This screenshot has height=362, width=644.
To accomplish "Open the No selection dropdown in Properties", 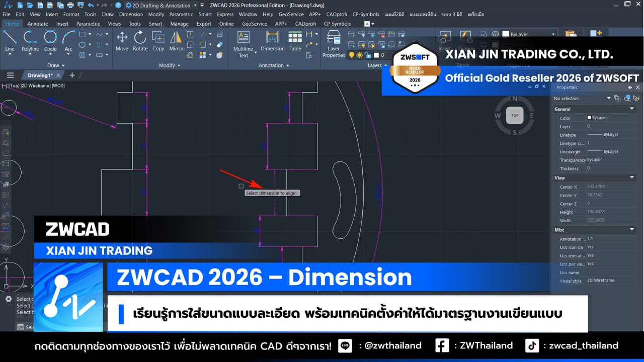I will point(609,99).
